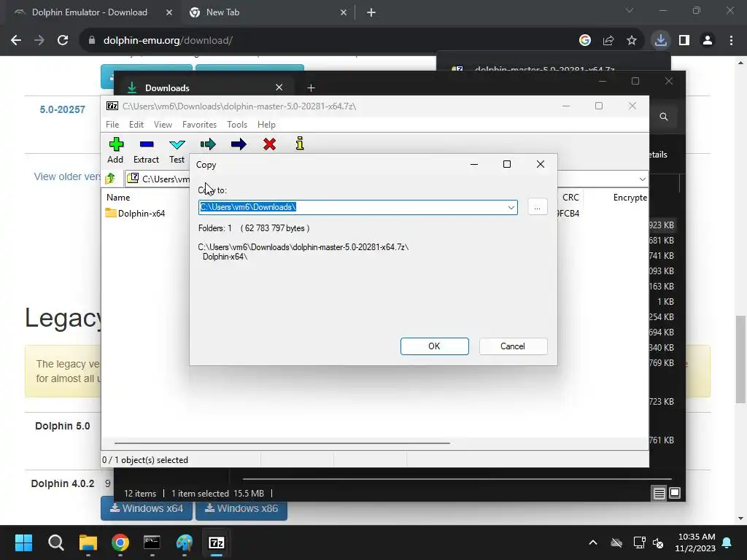Click the 7-Zip icon in the taskbar

[x=216, y=542]
